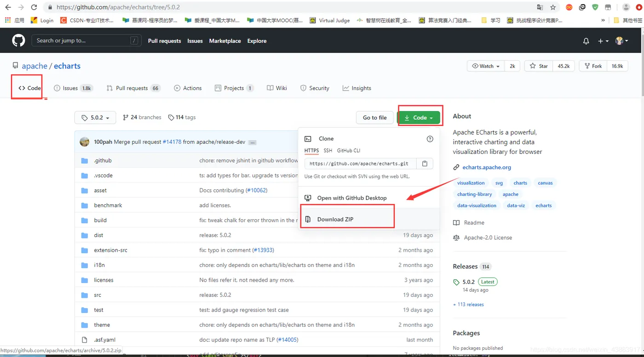Click Go to file button
Image resolution: width=644 pixels, height=357 pixels.
[x=375, y=118]
